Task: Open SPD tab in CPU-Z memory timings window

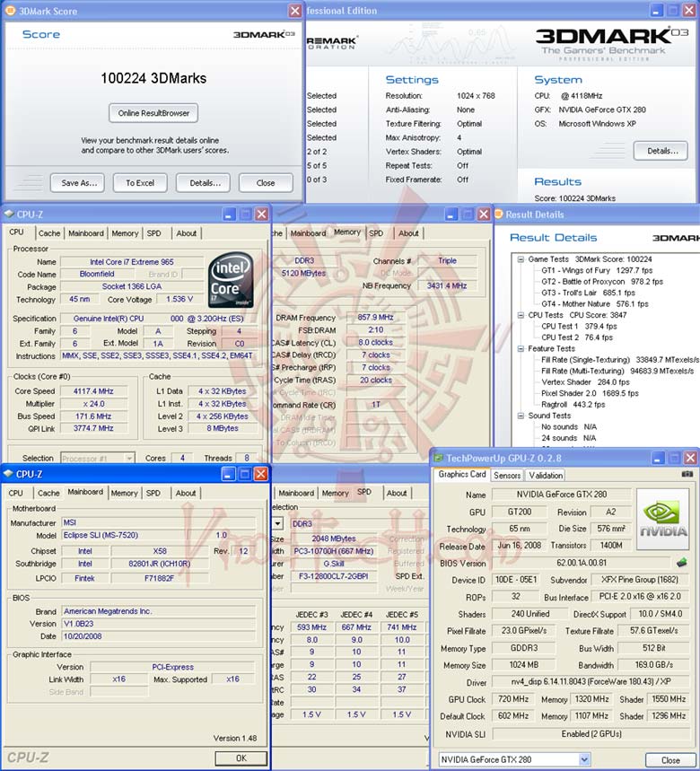Action: [x=376, y=233]
